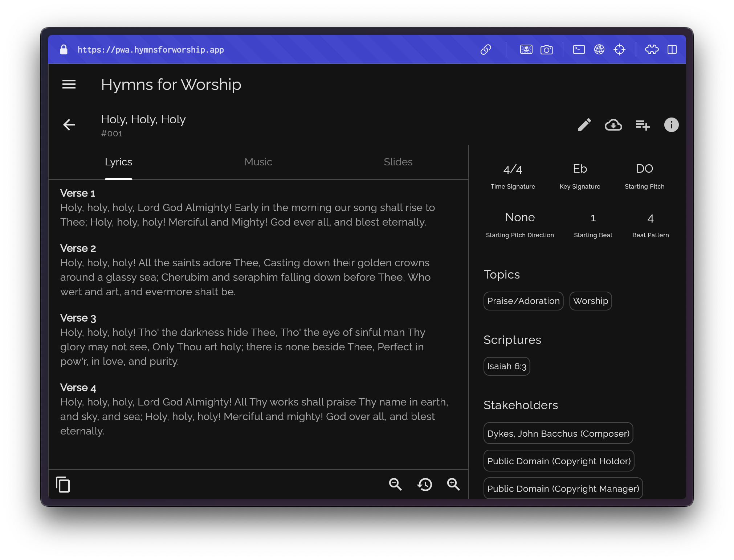Open the terminal console icon
This screenshot has height=560, width=734.
(x=579, y=49)
